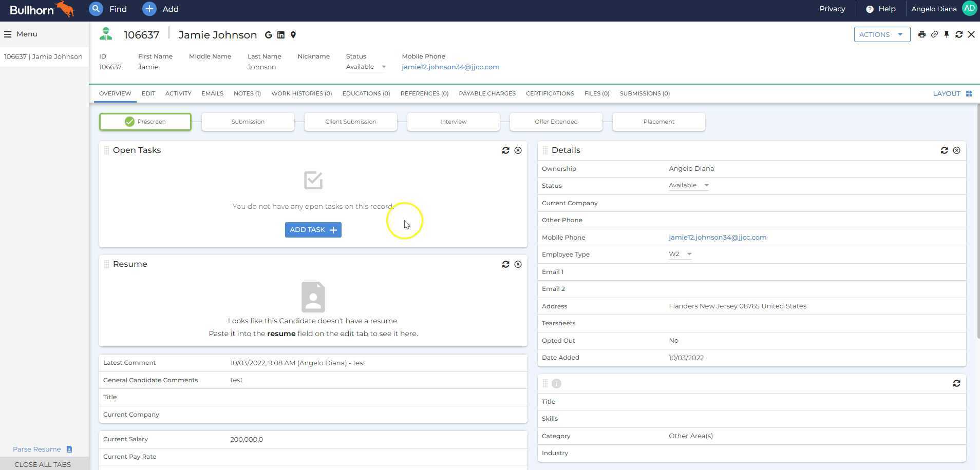Remove the Resume card with its close icon
The width and height of the screenshot is (980, 470).
pos(518,264)
